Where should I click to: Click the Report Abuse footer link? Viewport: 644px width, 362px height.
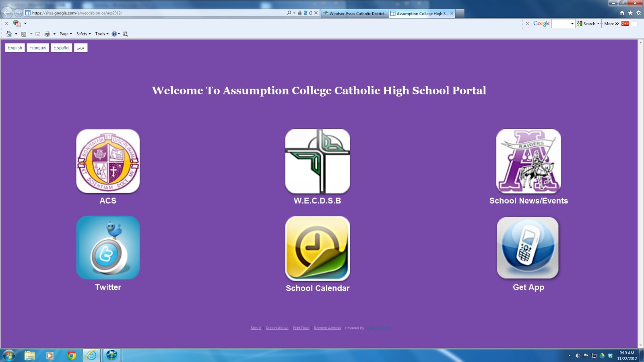pyautogui.click(x=277, y=328)
